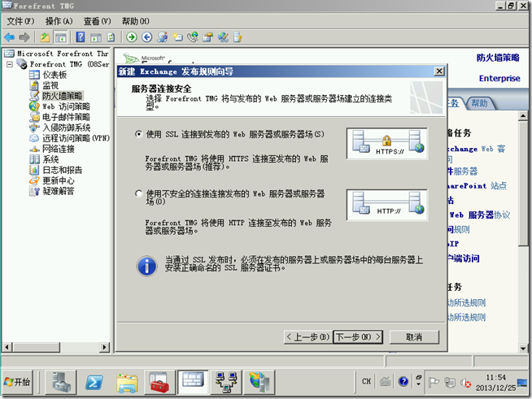Click the task pane scroll-down arrow
532x399 pixels.
tap(523, 348)
